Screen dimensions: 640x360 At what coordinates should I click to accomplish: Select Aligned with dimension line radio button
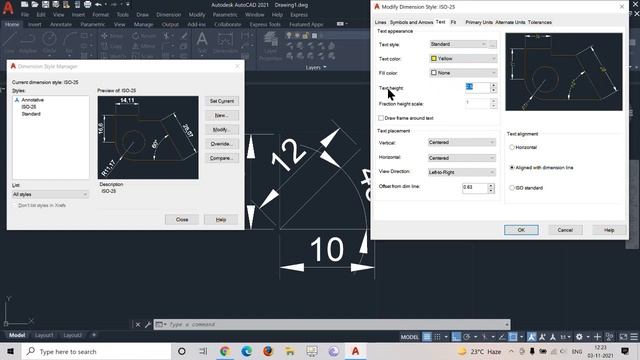point(512,167)
